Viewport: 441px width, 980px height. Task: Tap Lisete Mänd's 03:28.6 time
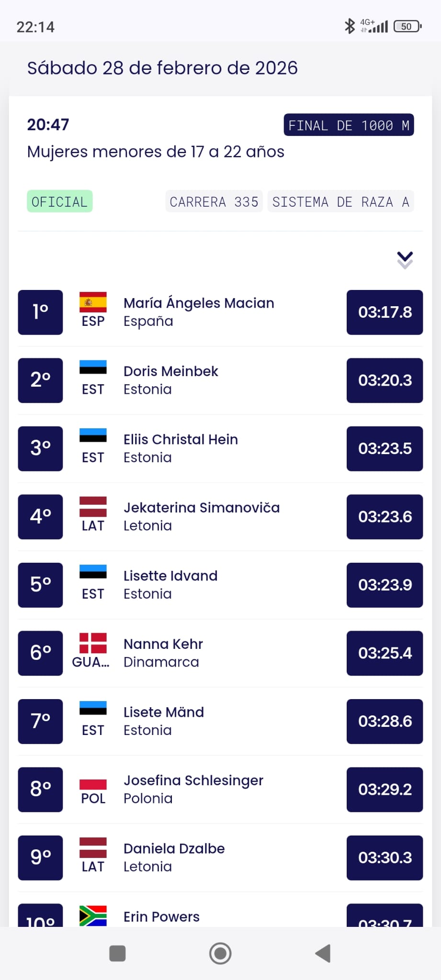click(x=384, y=721)
